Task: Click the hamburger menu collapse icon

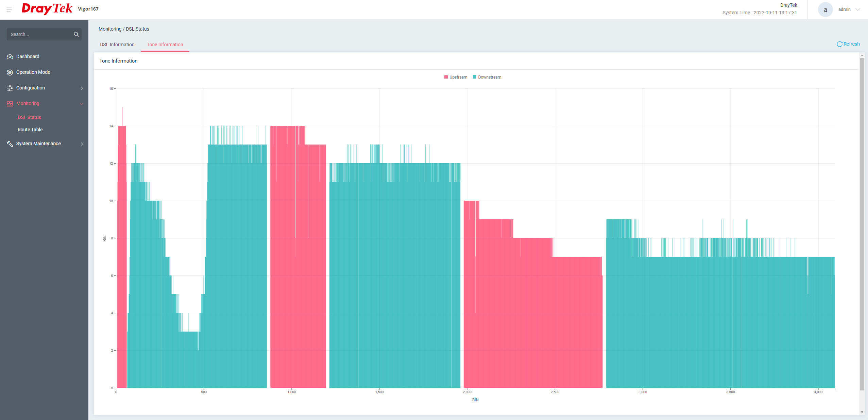Action: click(9, 9)
